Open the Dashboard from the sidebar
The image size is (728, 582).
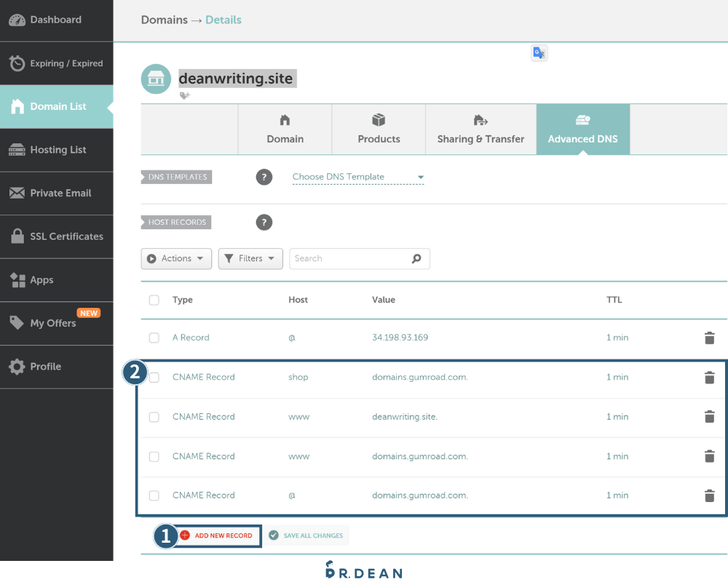click(x=51, y=20)
